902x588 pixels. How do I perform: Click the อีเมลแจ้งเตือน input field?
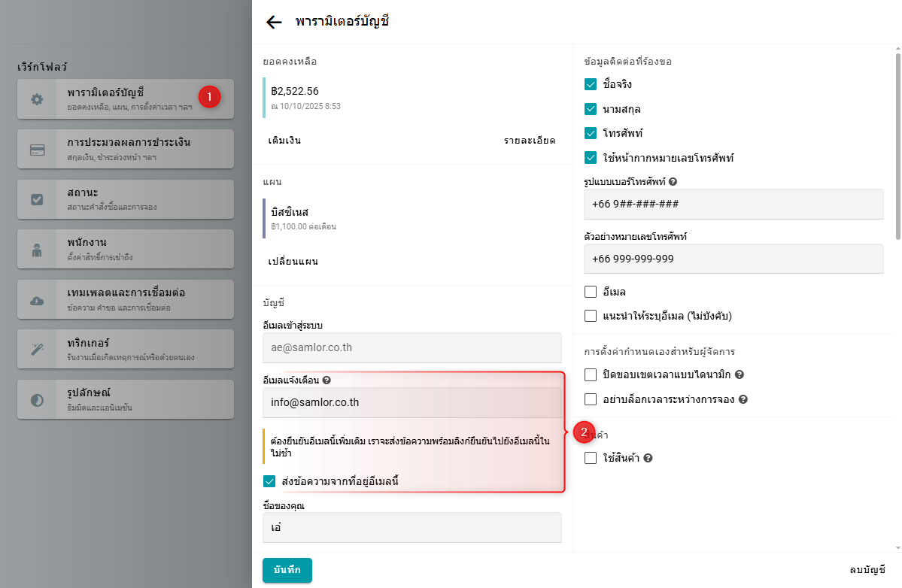pyautogui.click(x=412, y=402)
